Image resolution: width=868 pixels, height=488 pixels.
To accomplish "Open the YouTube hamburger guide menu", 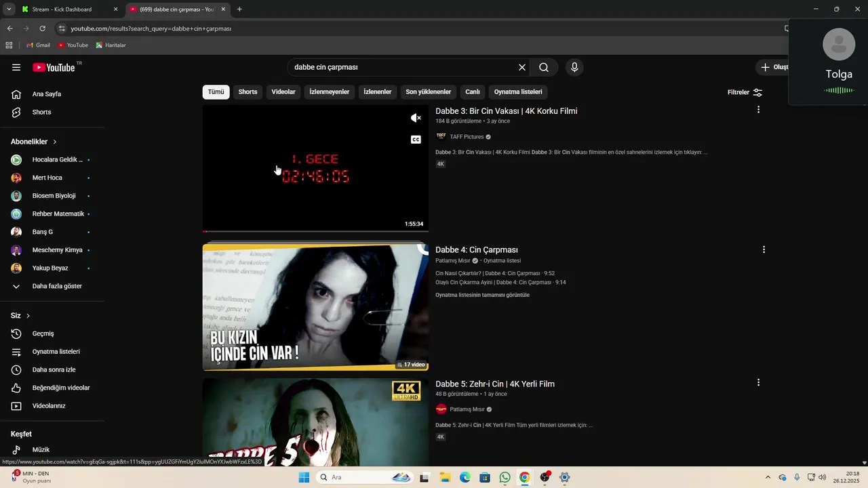I will [x=16, y=67].
